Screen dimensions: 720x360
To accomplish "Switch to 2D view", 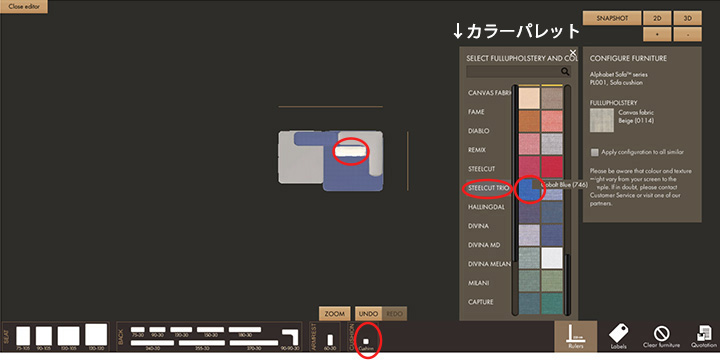I will (657, 18).
